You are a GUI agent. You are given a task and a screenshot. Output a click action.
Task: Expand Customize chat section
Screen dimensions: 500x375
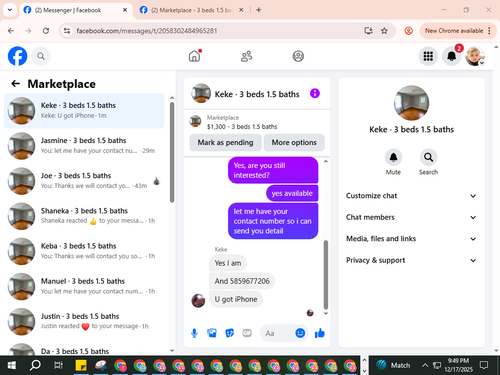[411, 196]
